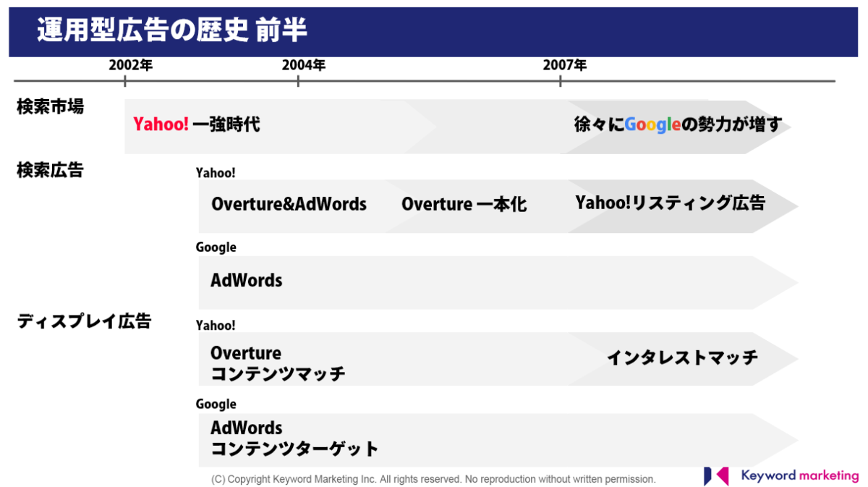Select the 2002年 timeline marker
Screen dimensions: 868x487
pos(131,65)
